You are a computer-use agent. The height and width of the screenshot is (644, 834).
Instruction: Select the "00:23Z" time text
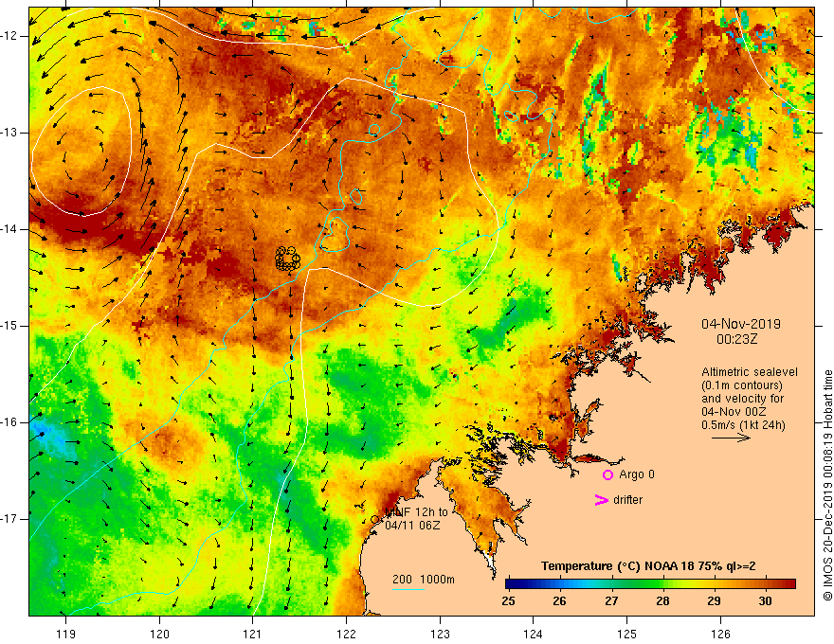(x=736, y=339)
